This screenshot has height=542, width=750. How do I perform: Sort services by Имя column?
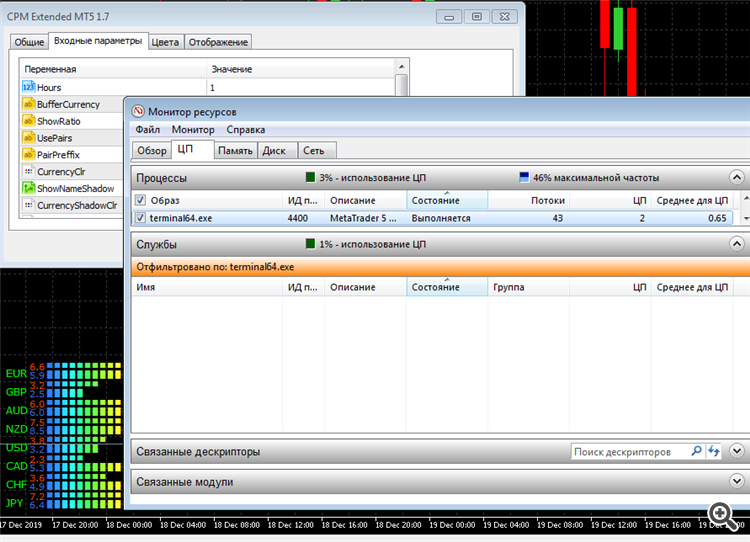[x=207, y=287]
